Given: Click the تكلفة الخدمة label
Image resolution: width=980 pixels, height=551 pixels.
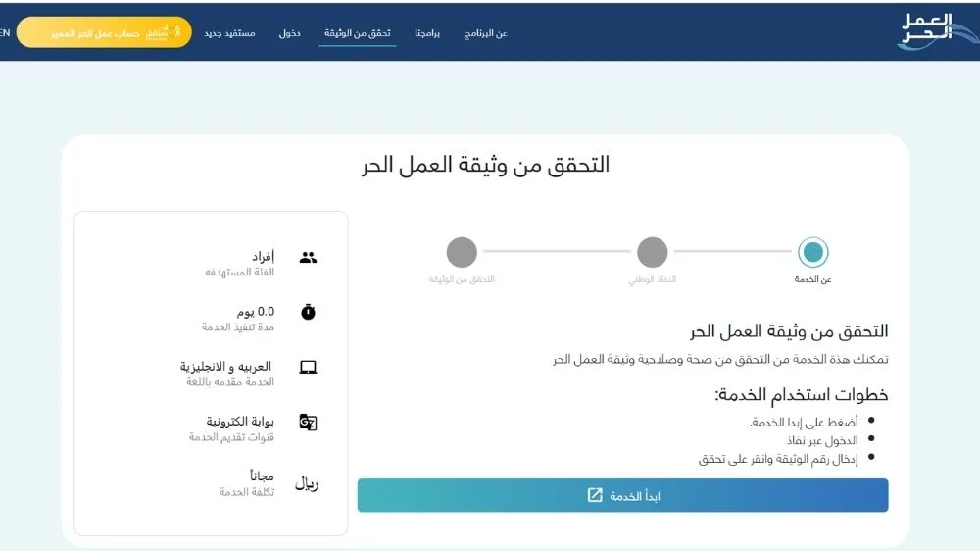Looking at the screenshot, I should point(246,492).
